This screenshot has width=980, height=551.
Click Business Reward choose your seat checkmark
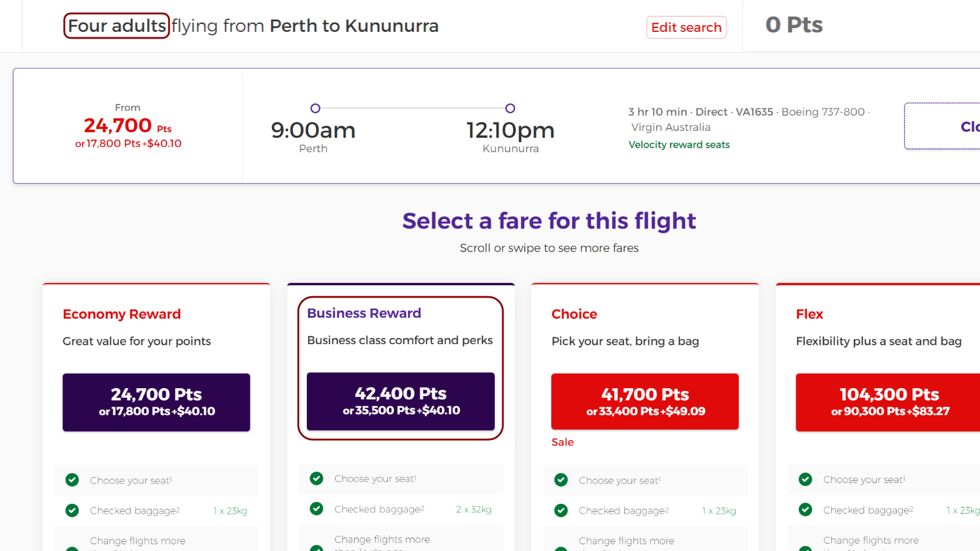pyautogui.click(x=317, y=478)
